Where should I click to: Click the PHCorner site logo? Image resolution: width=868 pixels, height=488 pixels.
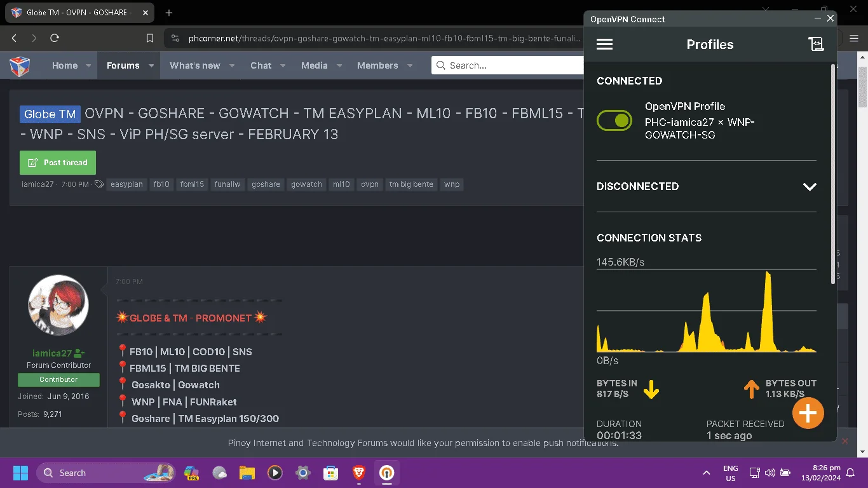click(20, 65)
